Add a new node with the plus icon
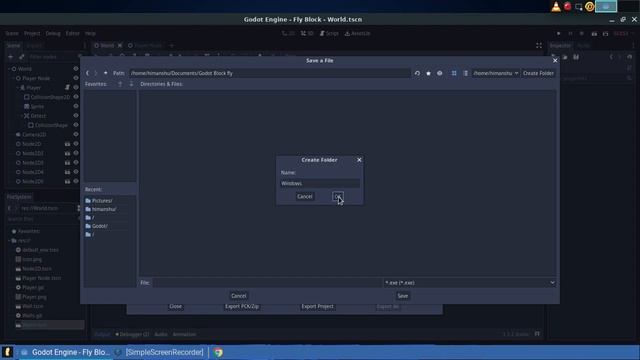Viewport: 640px width, 360px height. point(11,57)
